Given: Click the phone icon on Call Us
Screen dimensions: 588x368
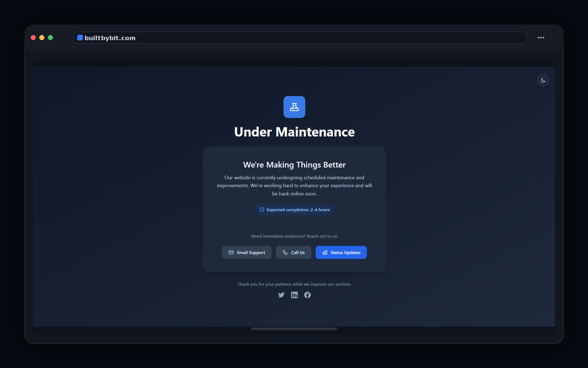Looking at the screenshot, I should [x=285, y=252].
